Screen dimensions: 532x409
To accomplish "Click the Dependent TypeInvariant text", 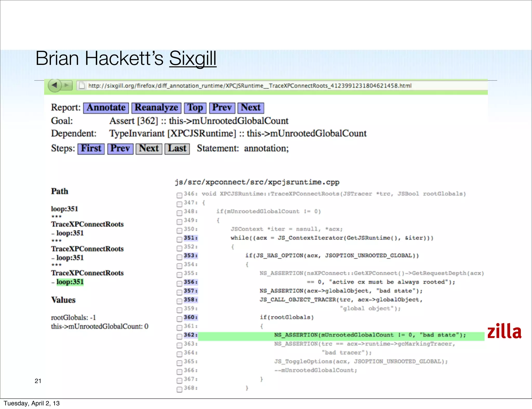I will tap(238, 133).
